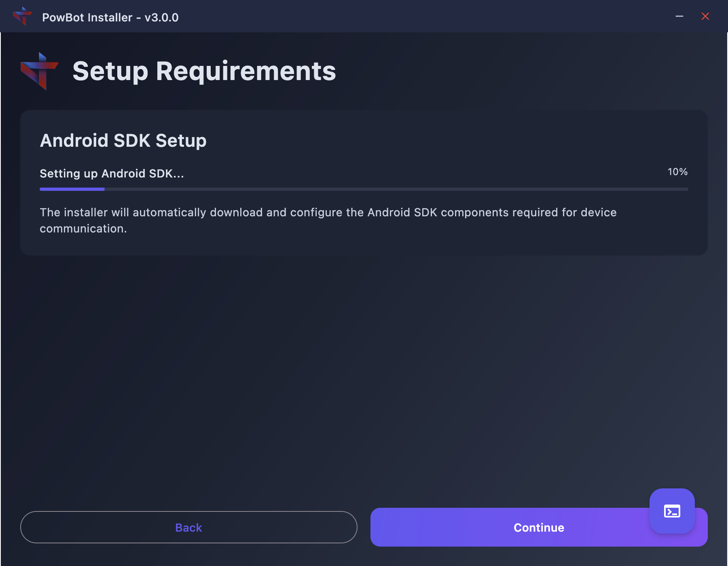Image resolution: width=728 pixels, height=566 pixels.
Task: Click the "Setup Requirements" page title
Action: [204, 71]
